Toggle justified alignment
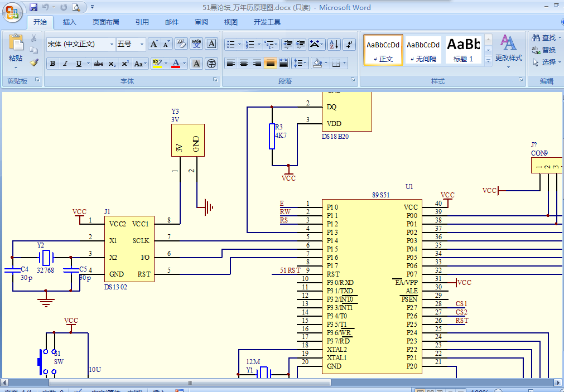The image size is (564, 392). click(270, 64)
